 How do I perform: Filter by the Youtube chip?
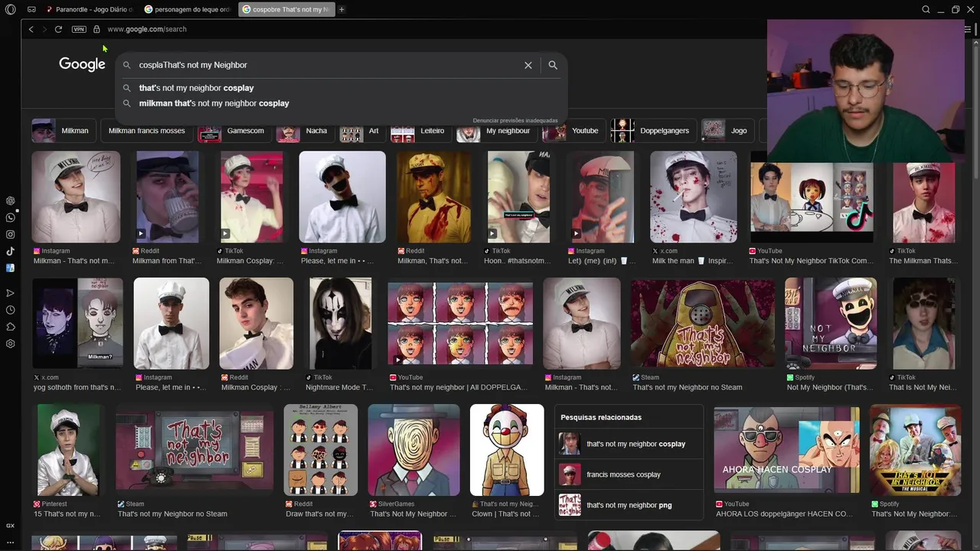point(573,131)
